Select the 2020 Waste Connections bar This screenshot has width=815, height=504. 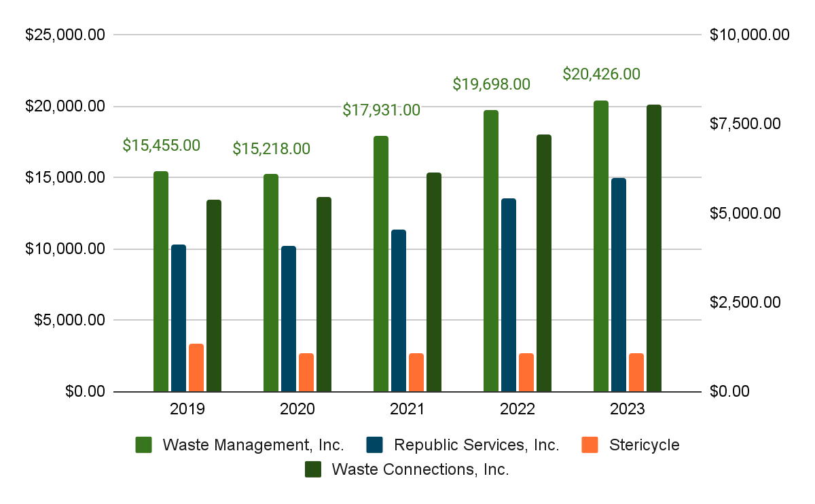[x=324, y=294]
